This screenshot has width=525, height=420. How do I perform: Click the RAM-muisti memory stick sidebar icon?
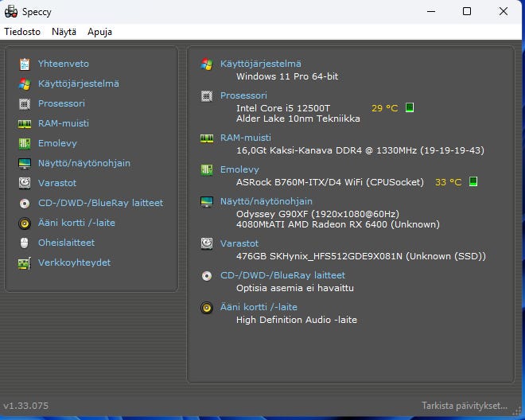25,123
